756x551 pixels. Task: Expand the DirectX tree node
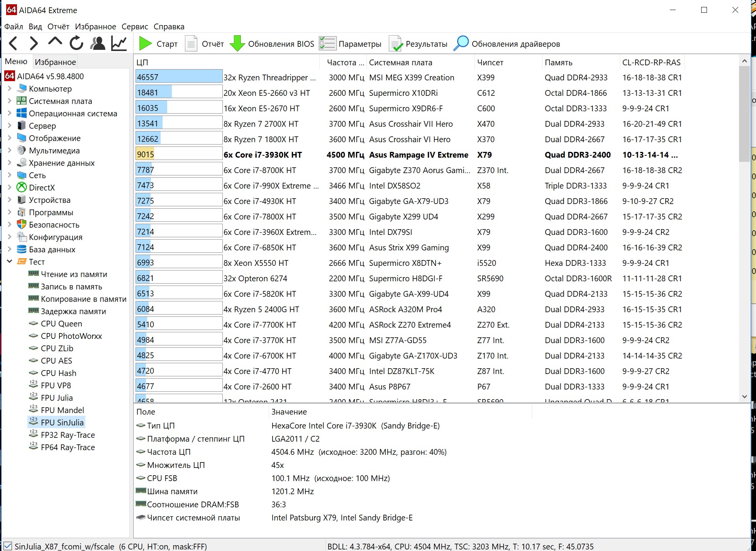click(x=10, y=187)
